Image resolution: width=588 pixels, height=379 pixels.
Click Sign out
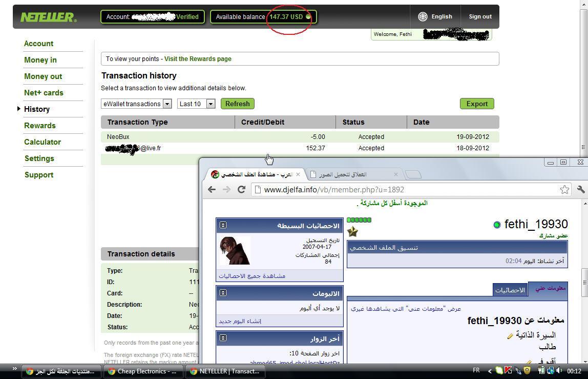pyautogui.click(x=480, y=16)
